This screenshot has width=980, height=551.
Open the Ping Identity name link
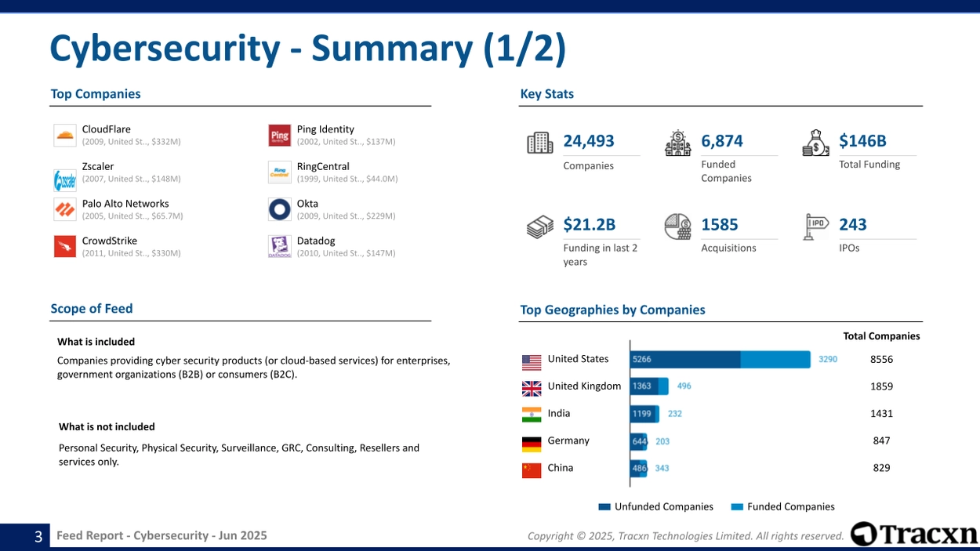[x=325, y=129]
